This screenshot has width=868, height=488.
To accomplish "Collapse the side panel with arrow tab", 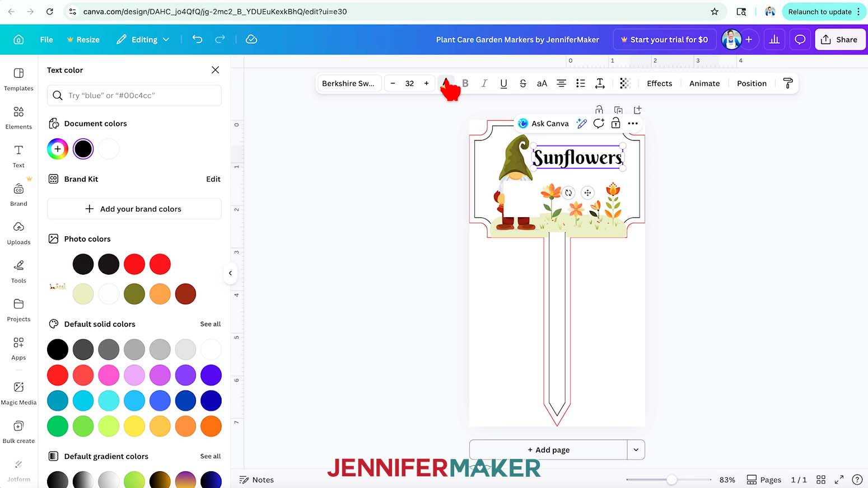I will coord(230,273).
